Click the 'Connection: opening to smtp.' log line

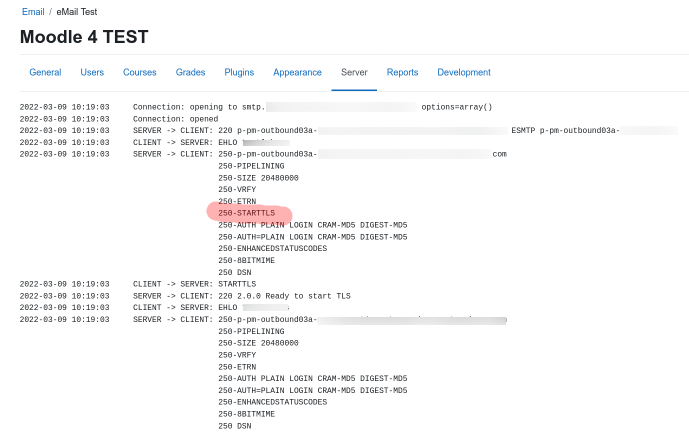pyautogui.click(x=199, y=107)
